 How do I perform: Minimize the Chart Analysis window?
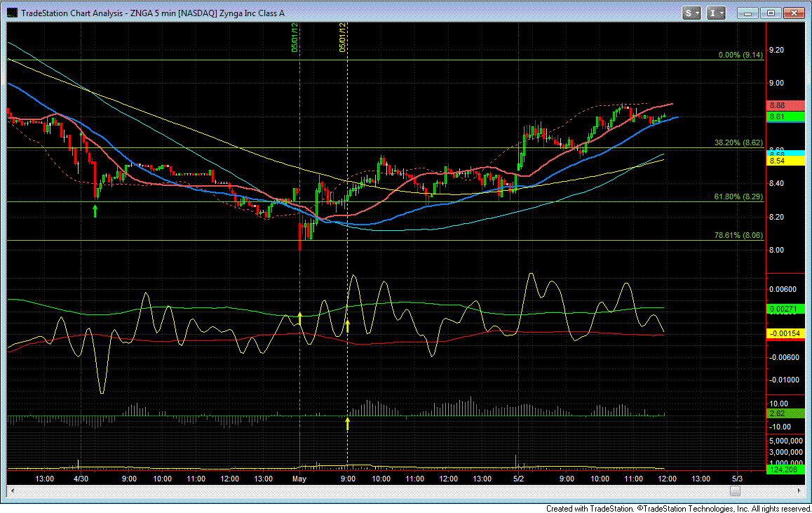(x=747, y=13)
